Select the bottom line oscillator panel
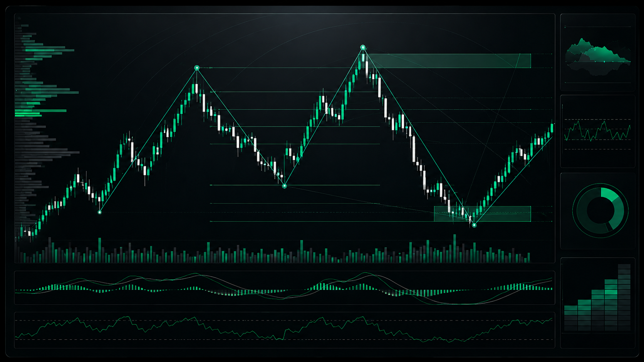This screenshot has height=362, width=644. point(285,330)
